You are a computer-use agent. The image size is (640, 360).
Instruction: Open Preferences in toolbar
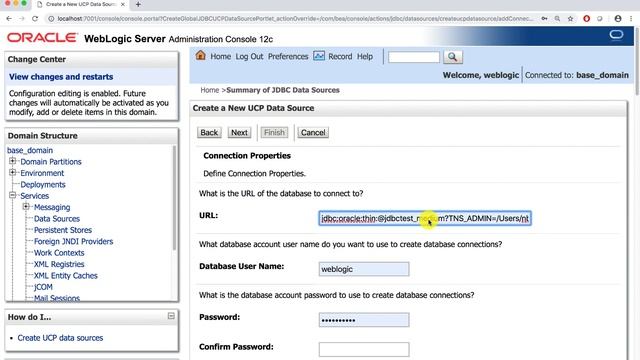pyautogui.click(x=288, y=56)
